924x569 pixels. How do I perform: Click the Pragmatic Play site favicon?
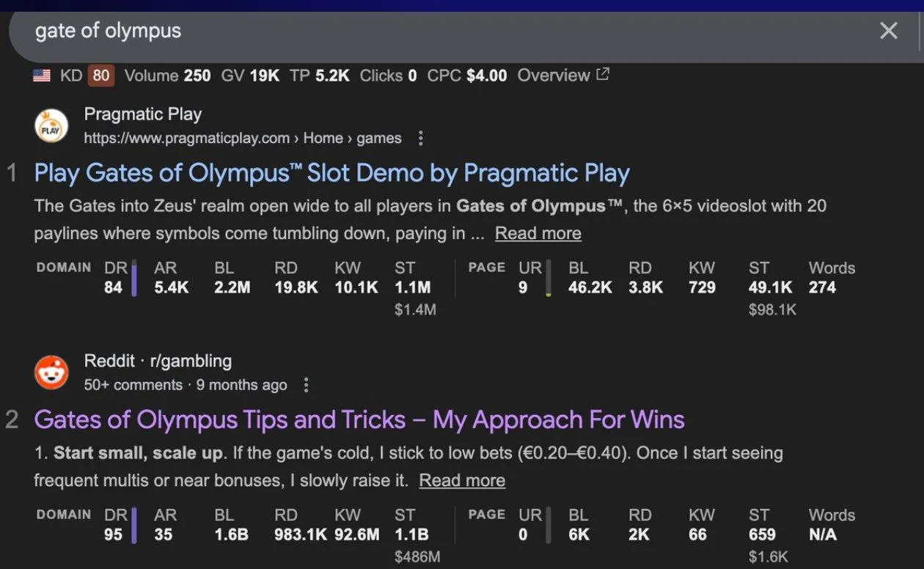point(51,126)
